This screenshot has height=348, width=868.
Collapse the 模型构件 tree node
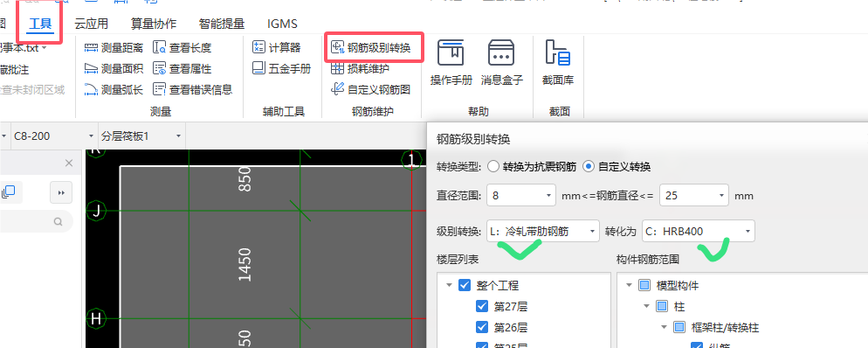(x=629, y=286)
